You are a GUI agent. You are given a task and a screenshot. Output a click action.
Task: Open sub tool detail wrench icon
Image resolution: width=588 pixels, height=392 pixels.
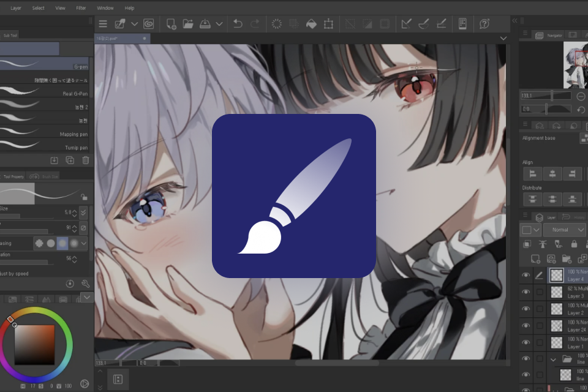[x=86, y=284]
